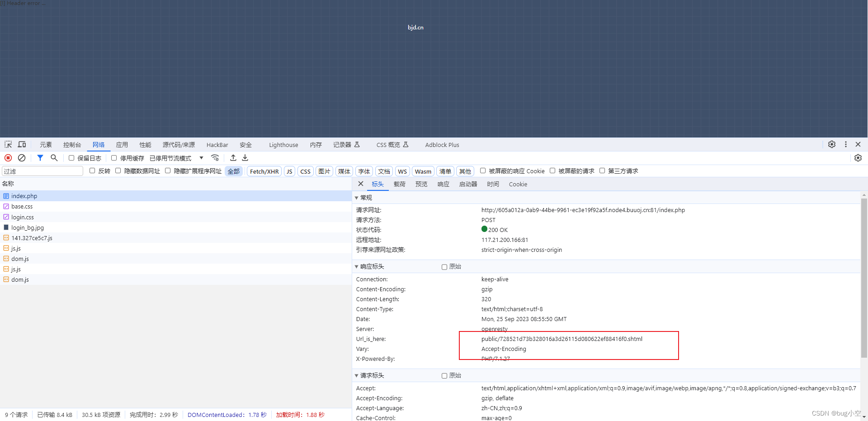The image size is (868, 421).
Task: Open the Cookie details tab
Action: (x=518, y=184)
